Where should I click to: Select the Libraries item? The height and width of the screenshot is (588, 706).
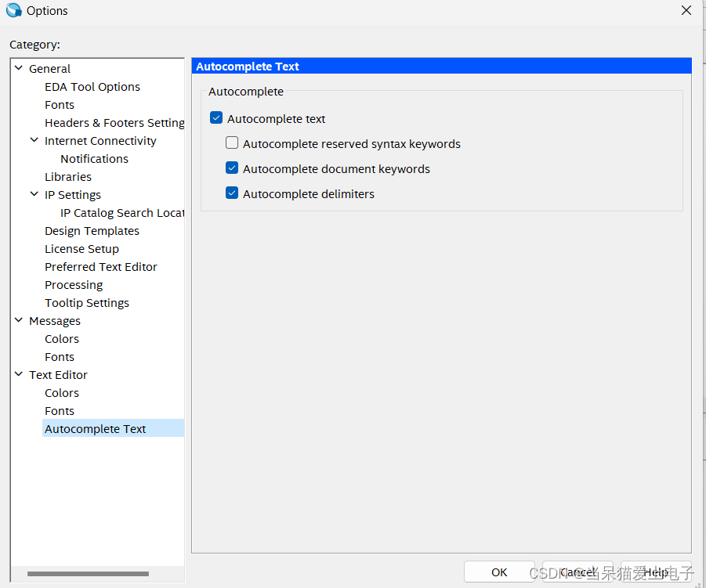coord(68,177)
